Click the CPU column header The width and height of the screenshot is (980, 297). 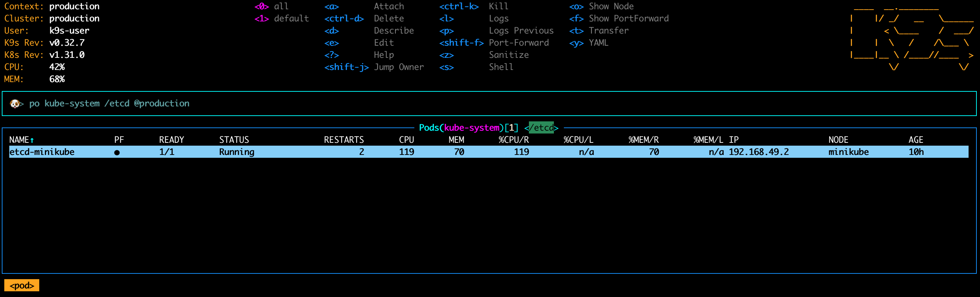click(406, 140)
